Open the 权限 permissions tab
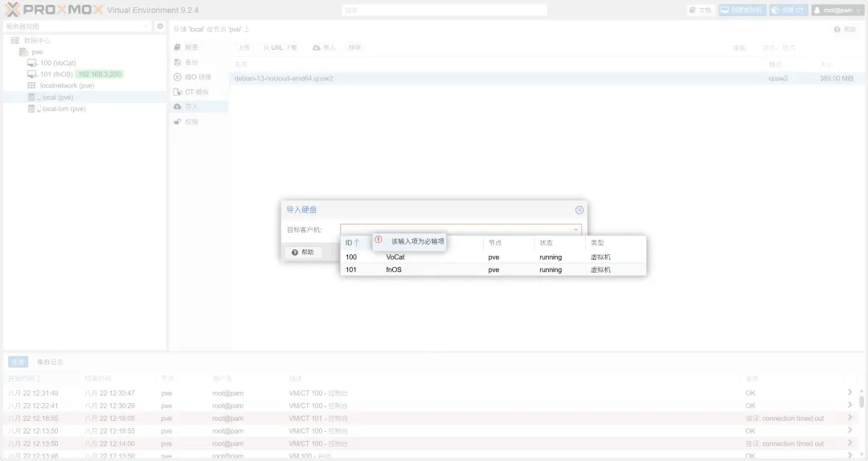This screenshot has height=461, width=868. (x=199, y=122)
